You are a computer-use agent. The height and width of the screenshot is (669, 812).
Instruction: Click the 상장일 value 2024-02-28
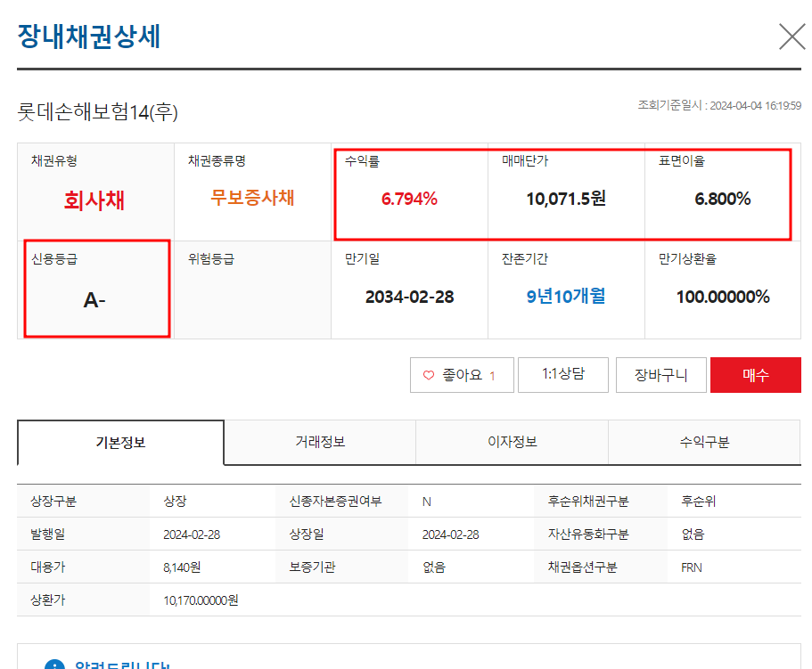coord(450,534)
